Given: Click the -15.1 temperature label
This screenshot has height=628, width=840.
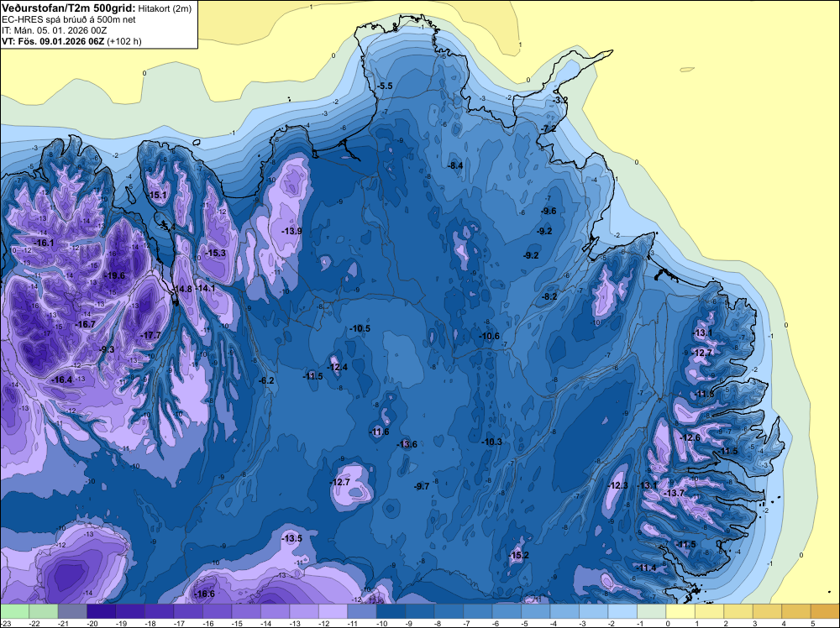Looking at the screenshot, I should pos(158,195).
